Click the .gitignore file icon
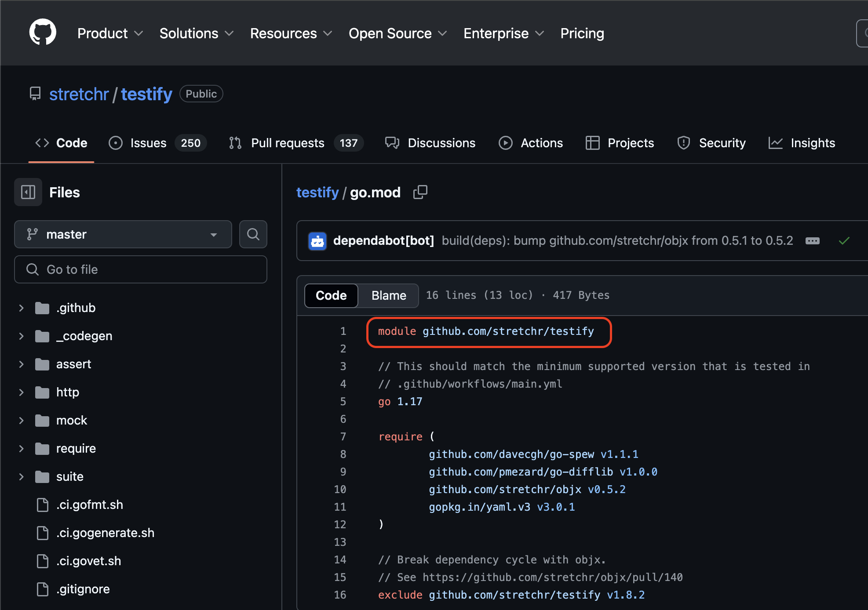The height and width of the screenshot is (610, 868). point(43,589)
